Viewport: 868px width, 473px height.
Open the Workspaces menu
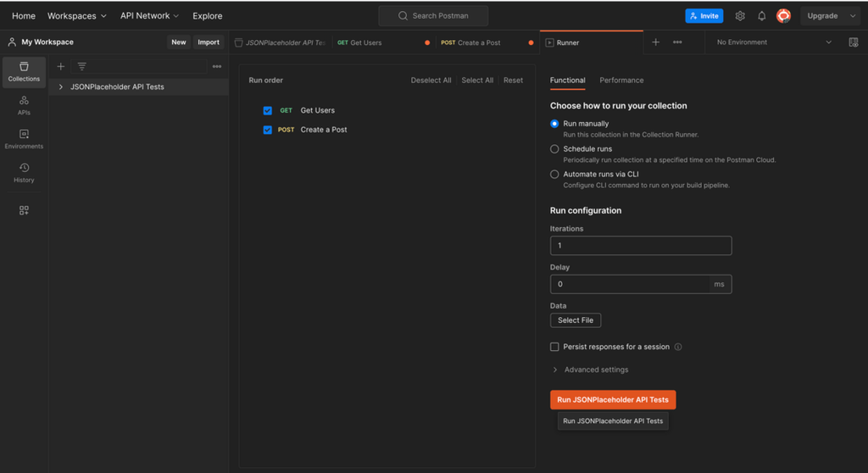coord(76,16)
